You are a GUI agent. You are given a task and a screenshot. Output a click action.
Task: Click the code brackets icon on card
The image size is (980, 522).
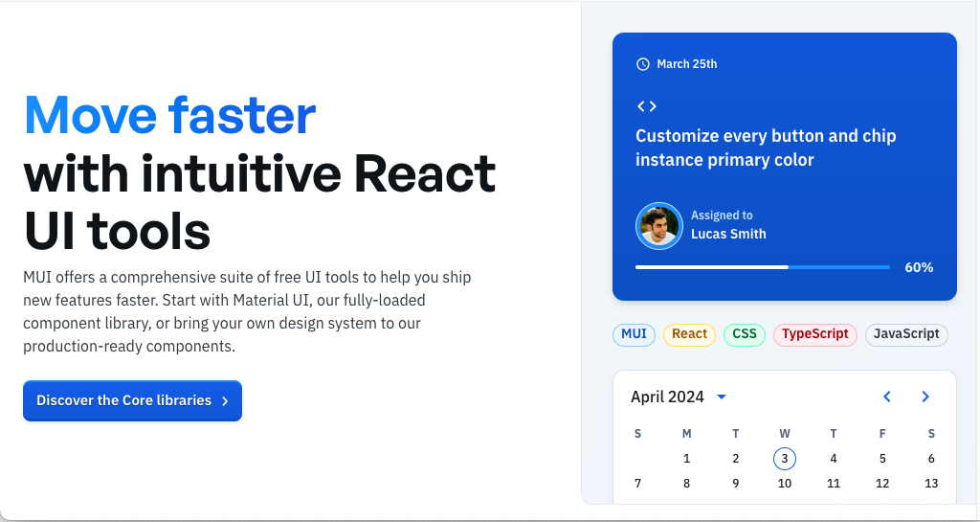coord(647,106)
